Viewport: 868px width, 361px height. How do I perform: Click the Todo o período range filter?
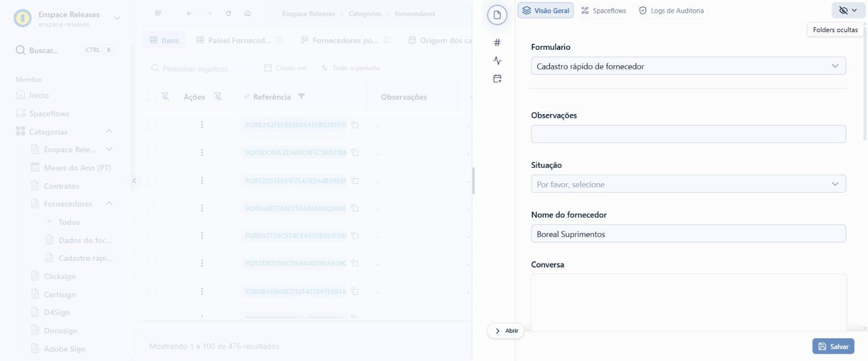[x=350, y=68]
